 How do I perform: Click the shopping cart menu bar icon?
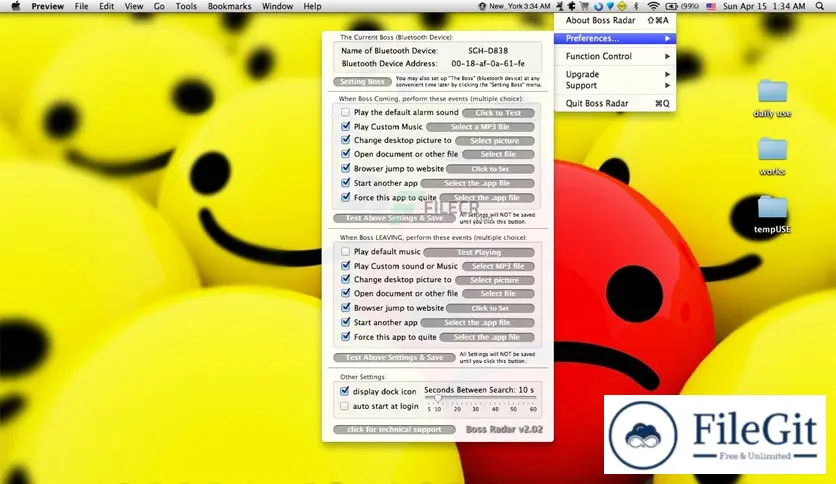tap(584, 6)
